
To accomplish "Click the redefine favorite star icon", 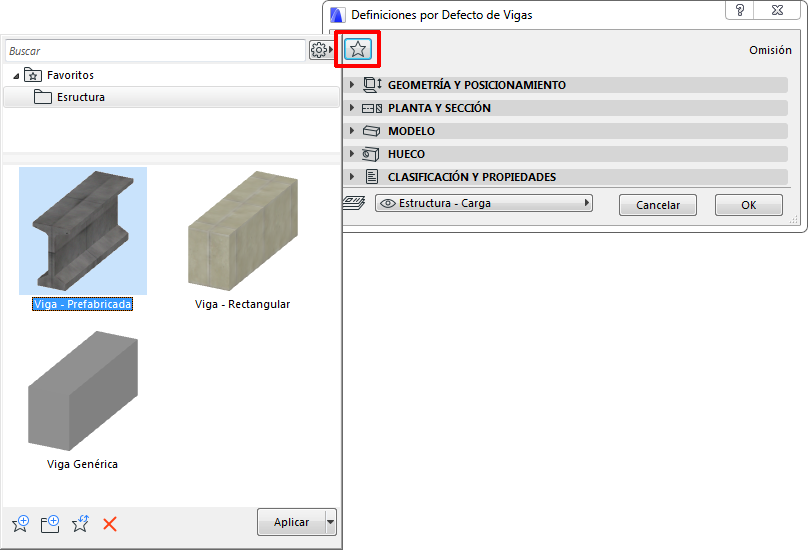I will click(80, 524).
